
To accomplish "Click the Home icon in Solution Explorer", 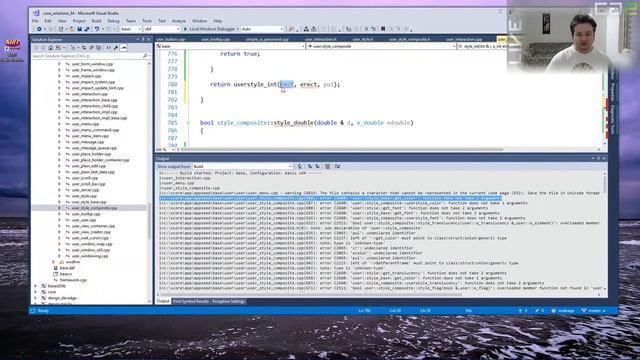I will point(51,48).
